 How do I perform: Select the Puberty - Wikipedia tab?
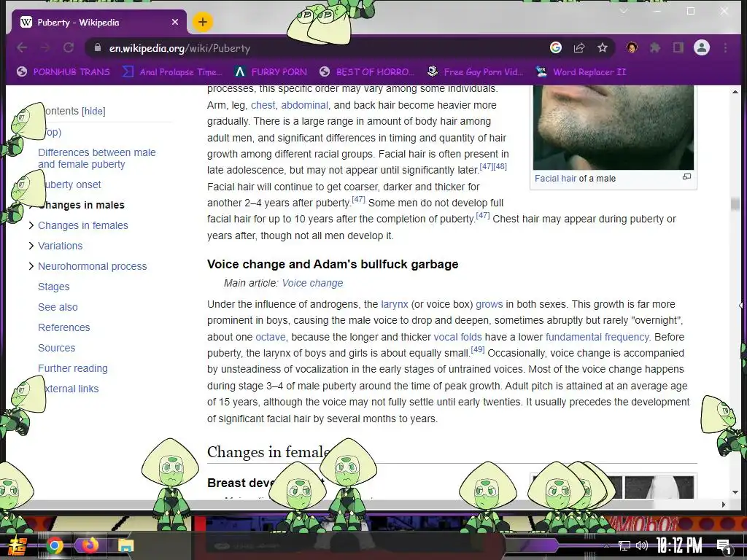(98, 23)
